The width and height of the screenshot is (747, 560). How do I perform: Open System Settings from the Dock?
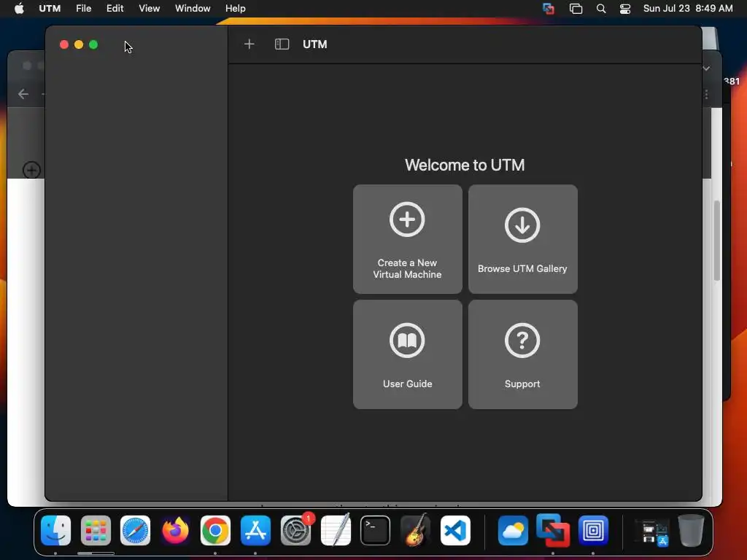pos(295,530)
